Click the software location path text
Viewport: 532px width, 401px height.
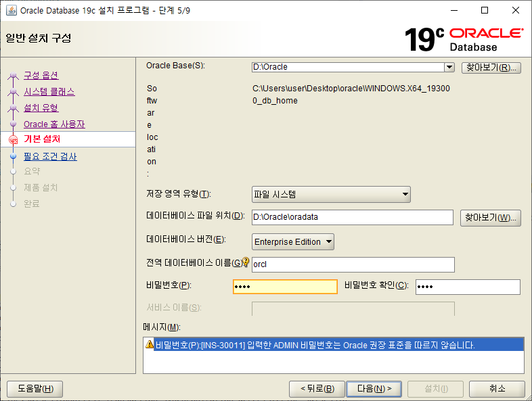click(x=351, y=95)
